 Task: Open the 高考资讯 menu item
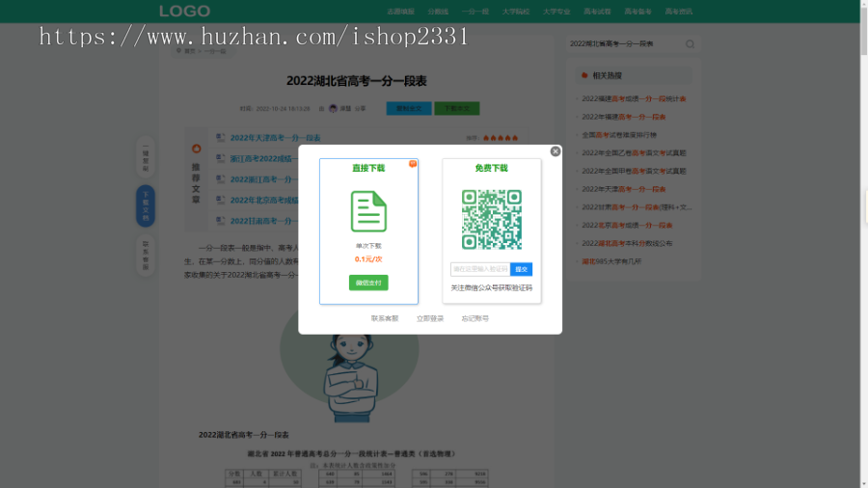pos(679,12)
